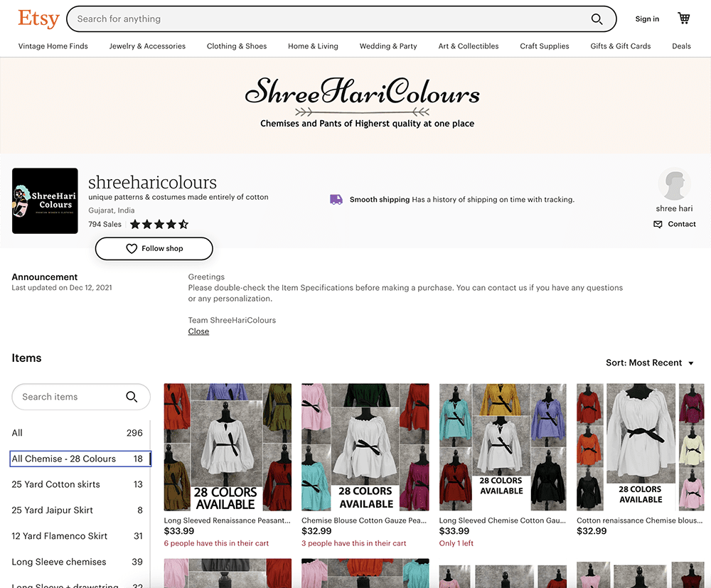This screenshot has width=711, height=588.
Task: Open Jewelry & Accessories category
Action: coord(147,46)
